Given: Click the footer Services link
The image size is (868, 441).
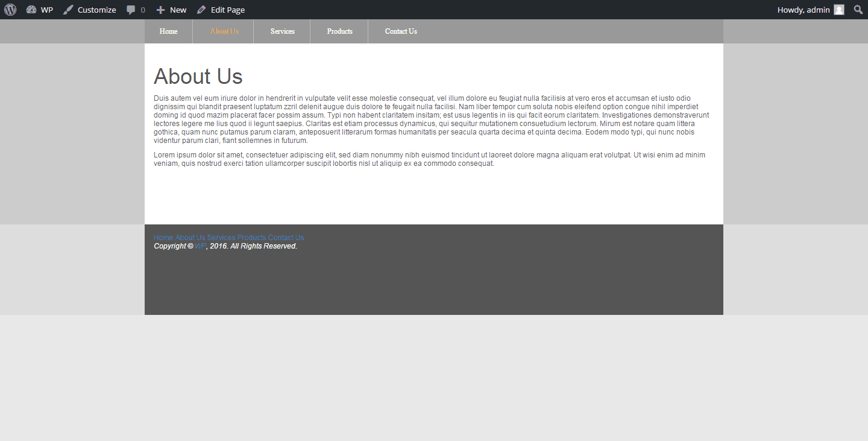Looking at the screenshot, I should click(x=221, y=238).
